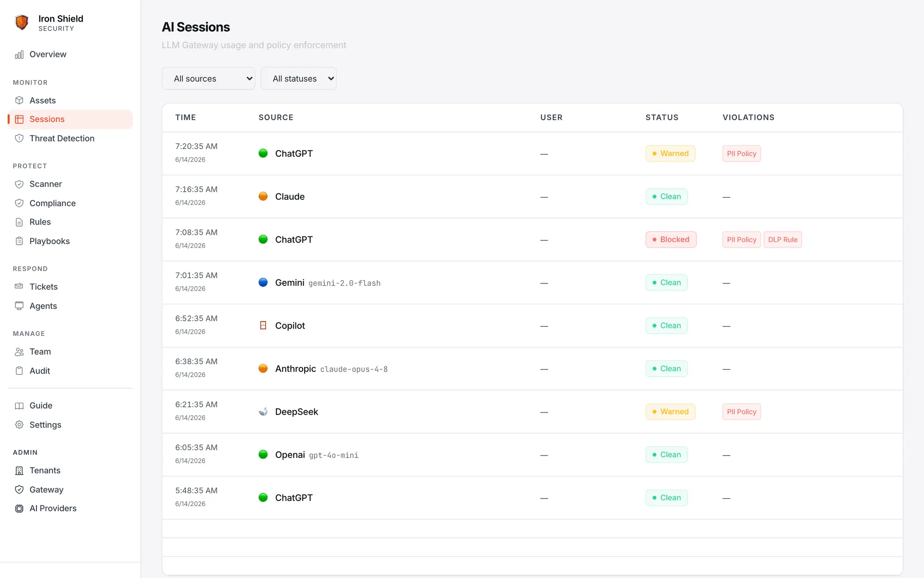This screenshot has width=924, height=578.
Task: Click the 5:48:35 AM timestamp
Action: tap(196, 490)
